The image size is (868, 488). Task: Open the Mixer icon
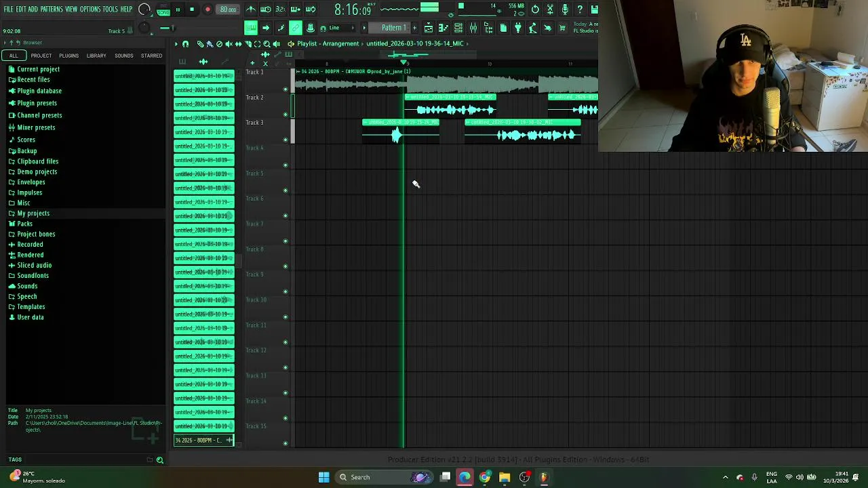[473, 28]
